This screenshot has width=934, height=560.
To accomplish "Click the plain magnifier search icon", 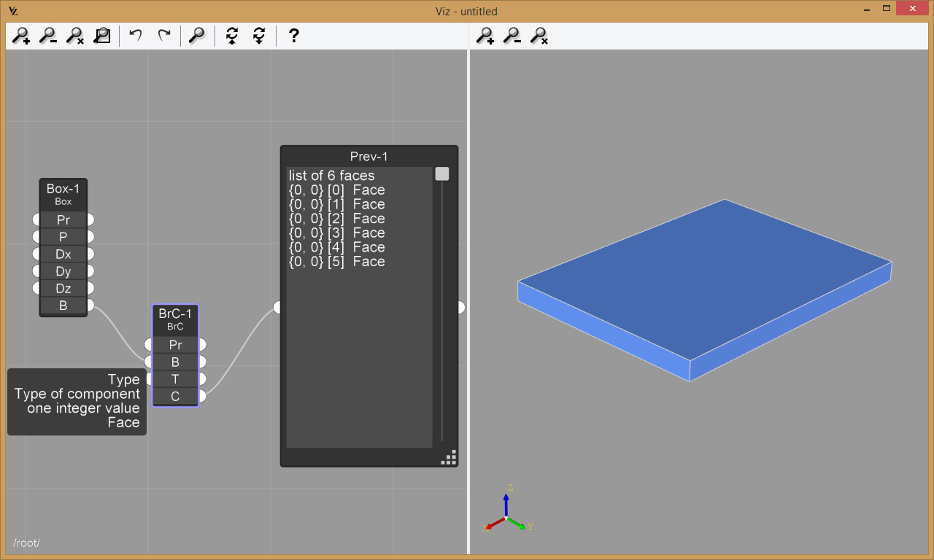I will click(x=197, y=36).
